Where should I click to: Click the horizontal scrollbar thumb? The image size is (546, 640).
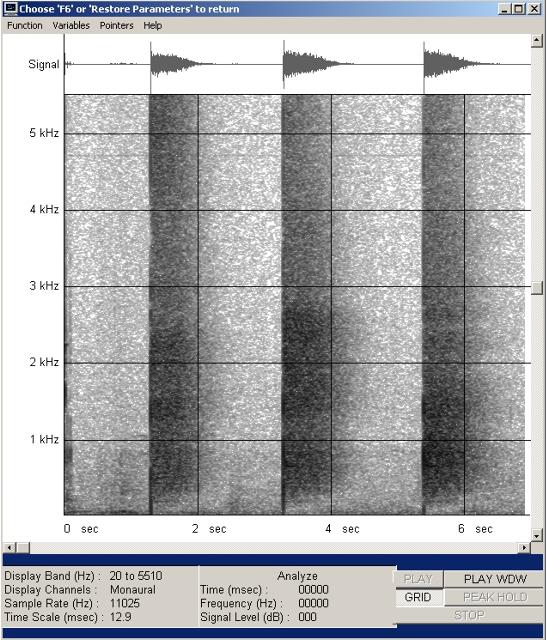(22, 547)
